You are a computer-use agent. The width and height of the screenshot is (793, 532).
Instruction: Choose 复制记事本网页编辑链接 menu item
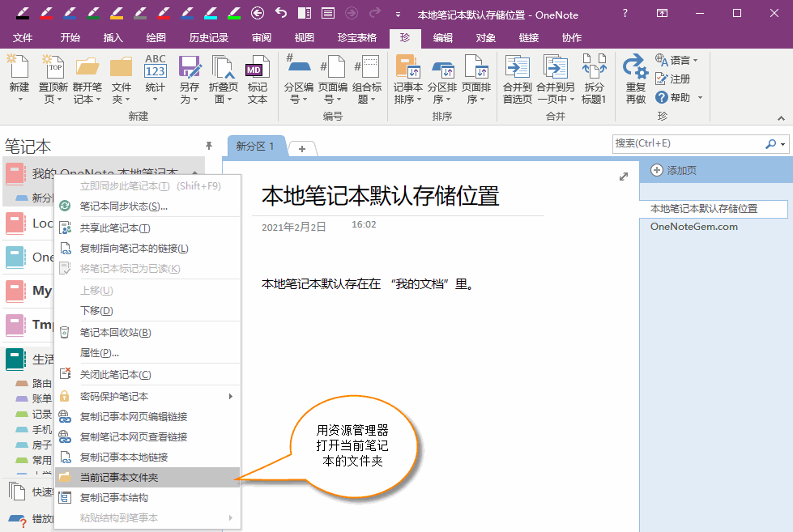coord(147,417)
